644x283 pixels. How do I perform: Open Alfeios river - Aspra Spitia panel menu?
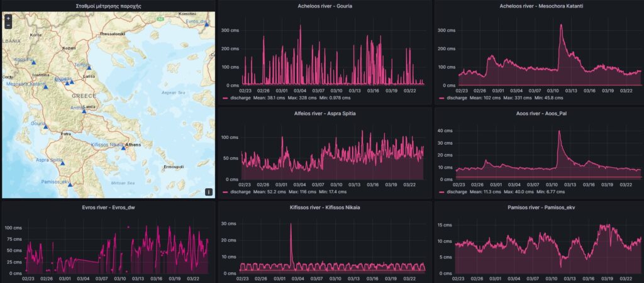325,114
